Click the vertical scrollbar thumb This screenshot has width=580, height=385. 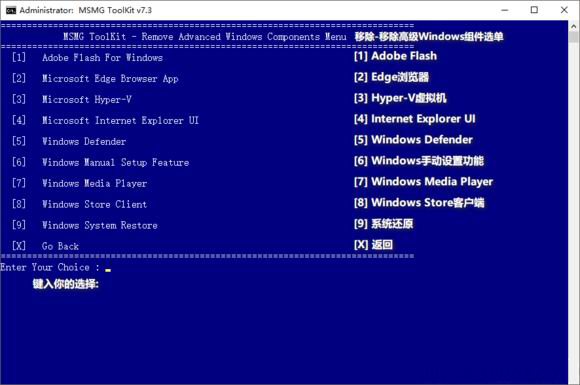573,37
